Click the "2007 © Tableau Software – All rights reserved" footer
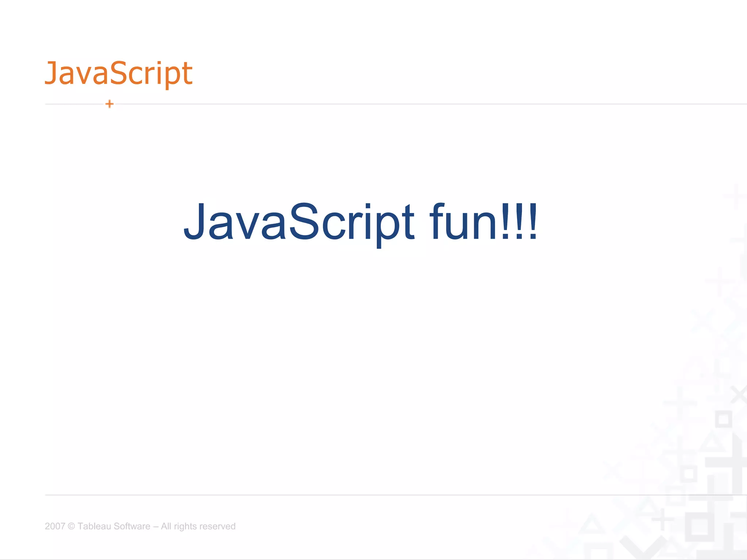 (x=140, y=526)
